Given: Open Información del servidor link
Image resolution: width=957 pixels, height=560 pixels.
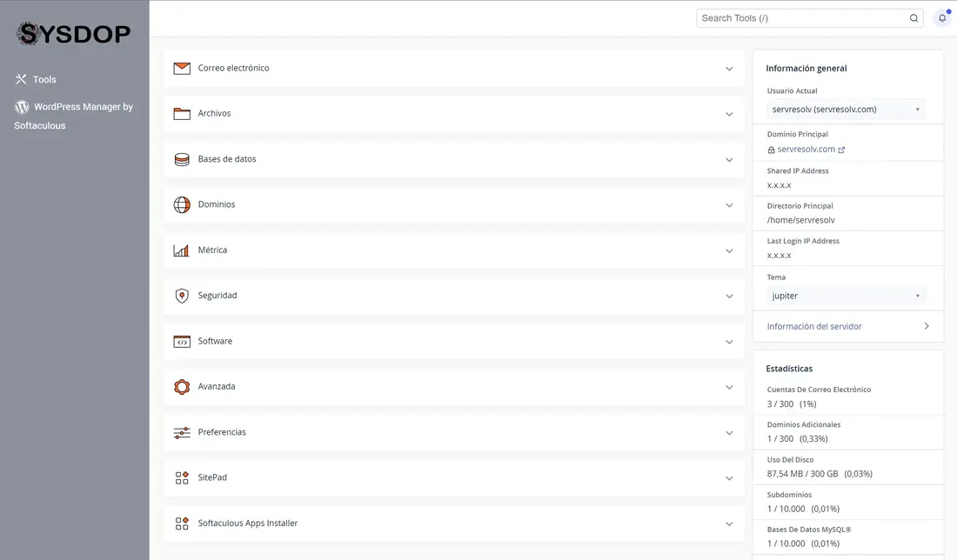Looking at the screenshot, I should coord(814,326).
